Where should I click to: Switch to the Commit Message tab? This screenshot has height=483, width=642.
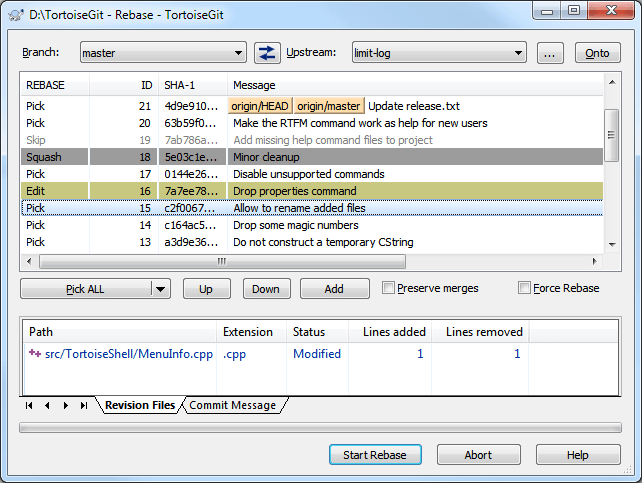[x=233, y=405]
